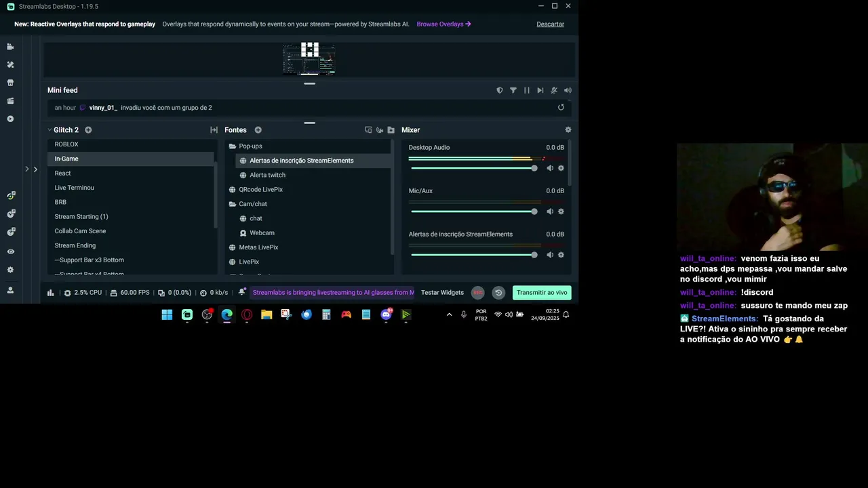Select the Webcam source
The height and width of the screenshot is (488, 868).
[312, 233]
